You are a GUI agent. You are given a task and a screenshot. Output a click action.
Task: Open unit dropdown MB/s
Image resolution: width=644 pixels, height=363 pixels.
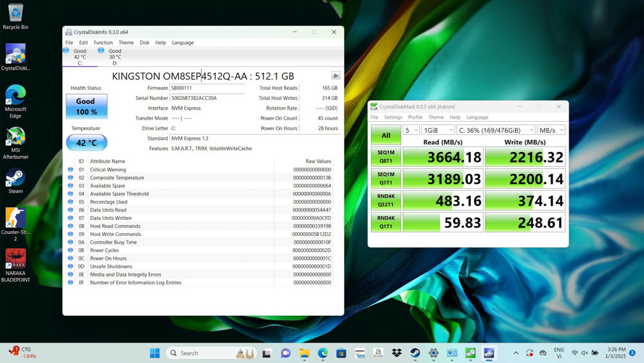(551, 130)
